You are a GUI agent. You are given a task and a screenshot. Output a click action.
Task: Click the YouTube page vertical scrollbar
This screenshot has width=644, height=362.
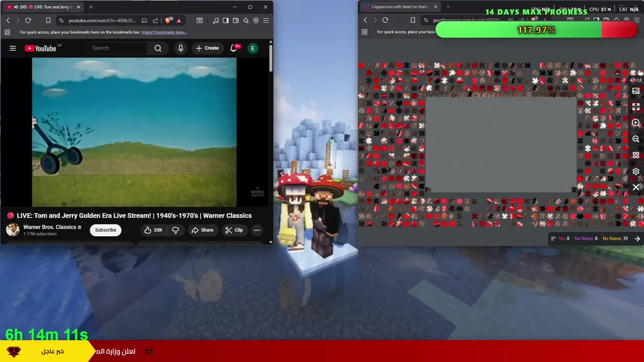tap(271, 59)
